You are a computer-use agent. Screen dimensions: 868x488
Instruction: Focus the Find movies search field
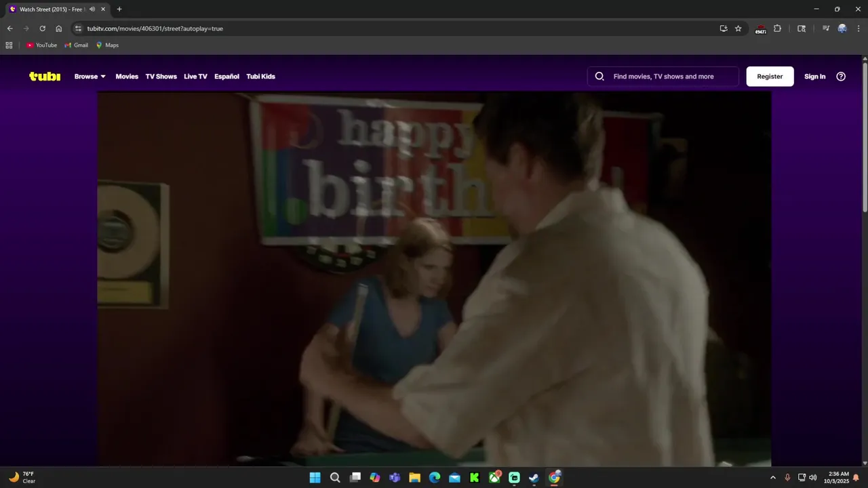click(x=663, y=77)
